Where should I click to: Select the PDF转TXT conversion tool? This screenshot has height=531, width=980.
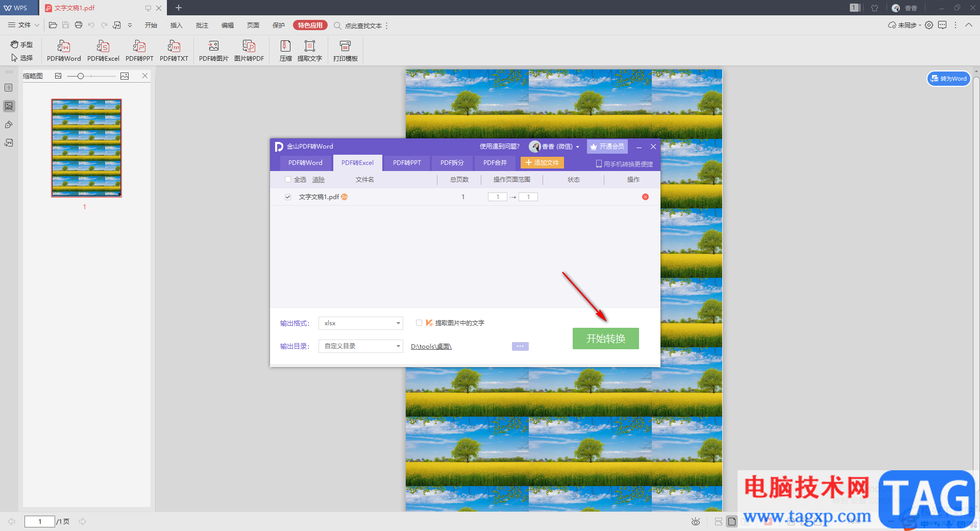tap(174, 51)
